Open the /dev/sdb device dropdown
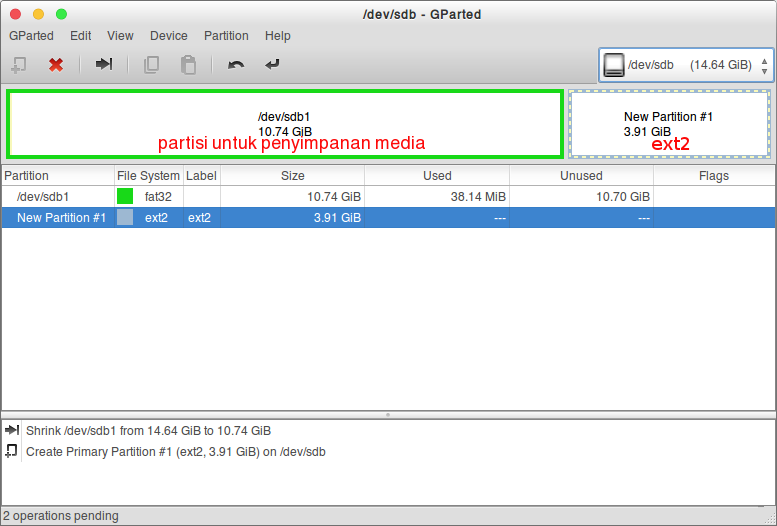 (x=686, y=65)
